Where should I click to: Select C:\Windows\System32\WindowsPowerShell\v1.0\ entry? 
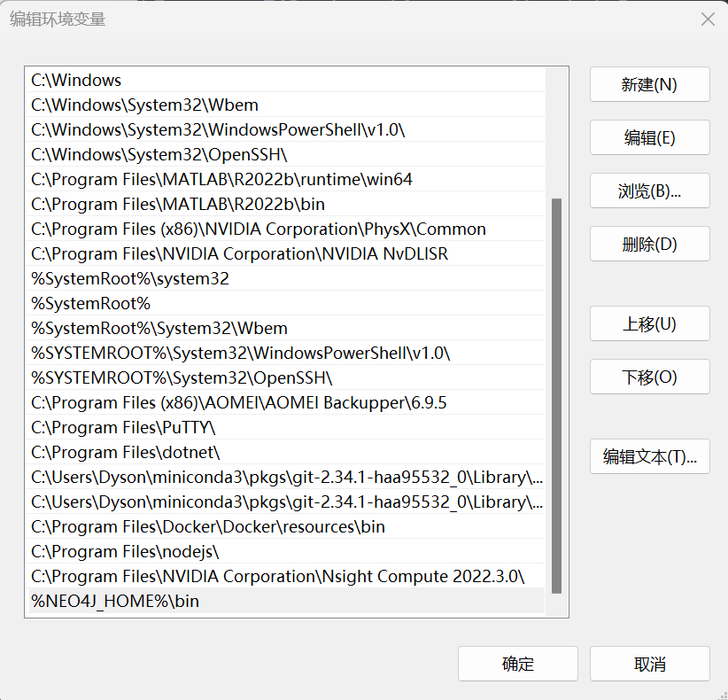click(x=285, y=129)
